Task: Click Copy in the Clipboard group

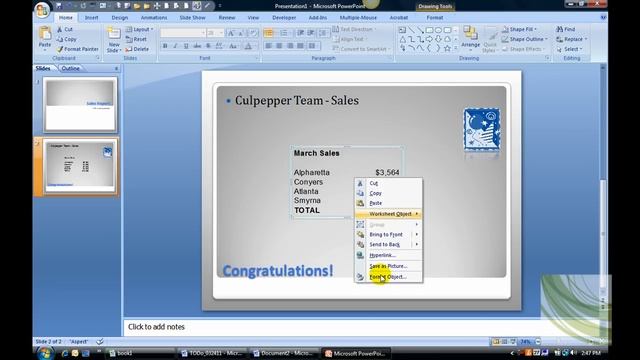Action: (66, 39)
